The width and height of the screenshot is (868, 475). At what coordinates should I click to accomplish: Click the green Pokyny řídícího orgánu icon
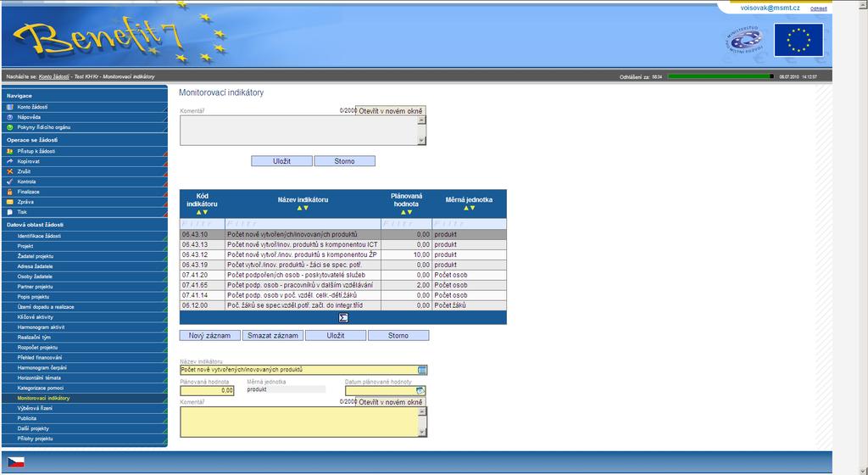tap(9, 127)
